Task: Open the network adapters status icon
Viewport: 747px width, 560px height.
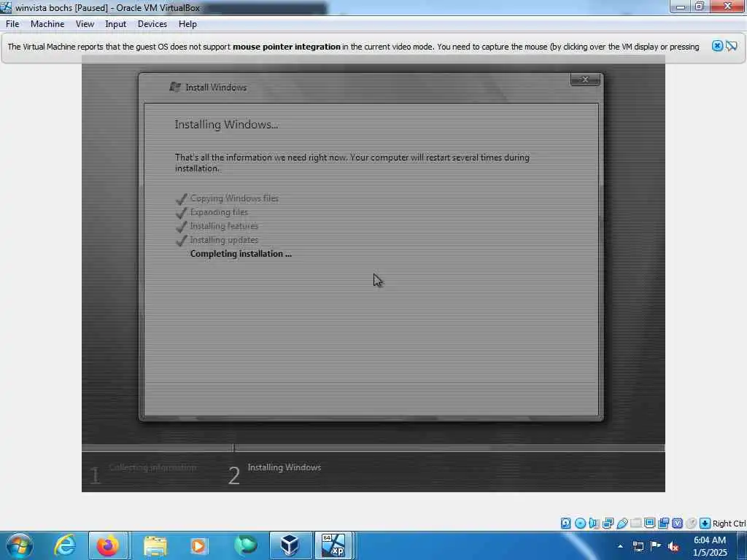Action: (608, 524)
